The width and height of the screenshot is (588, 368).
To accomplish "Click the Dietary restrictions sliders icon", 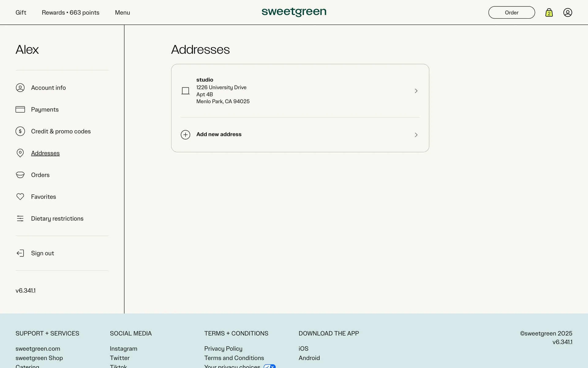I will pos(20,218).
